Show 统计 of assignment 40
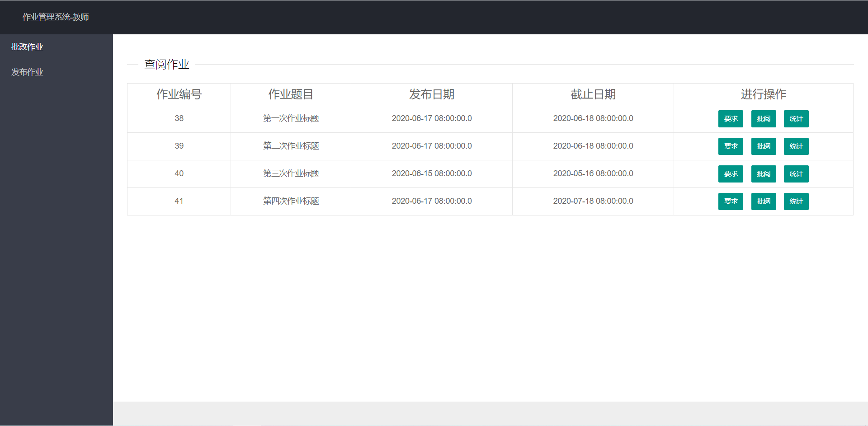 [x=796, y=174]
